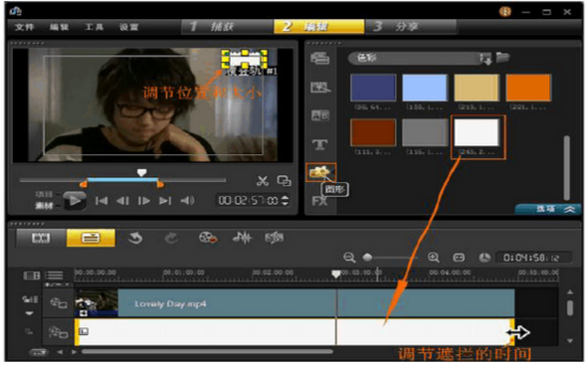Click the scissors split clip icon

point(263,181)
